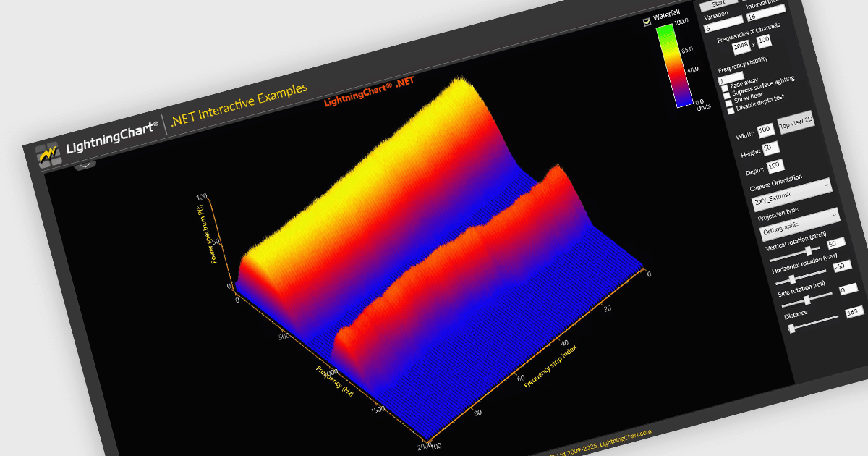Viewport: 868px width, 456px height.
Task: Enable the Fade away checkbox
Action: (x=724, y=88)
